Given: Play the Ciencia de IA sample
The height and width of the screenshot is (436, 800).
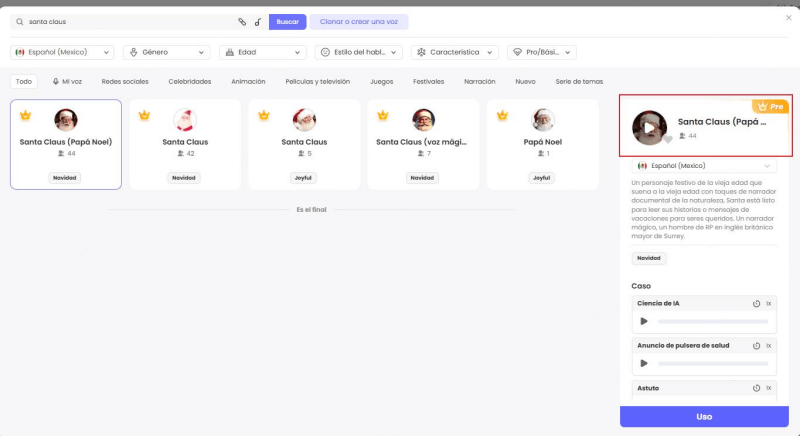Looking at the screenshot, I should coord(644,321).
